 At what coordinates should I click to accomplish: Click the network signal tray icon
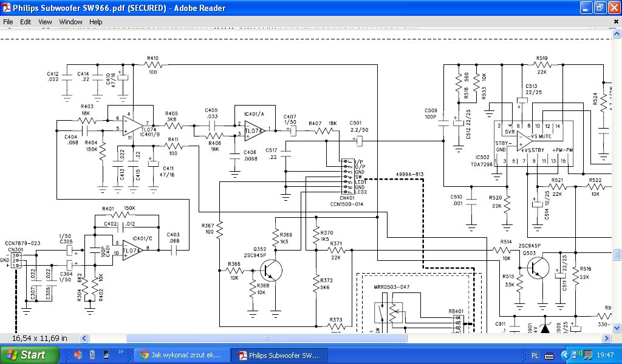click(577, 355)
